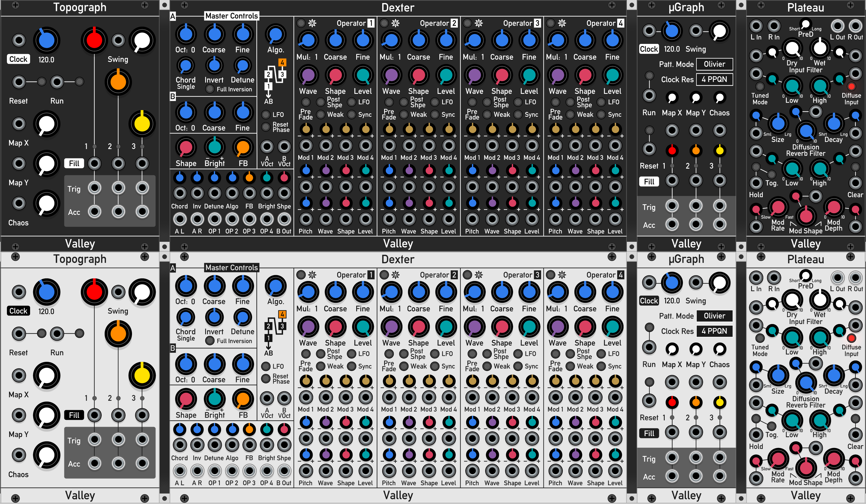This screenshot has width=866, height=504.
Task: Click Operator 1 settings gear icon in dark Dexter
Action: point(312,23)
